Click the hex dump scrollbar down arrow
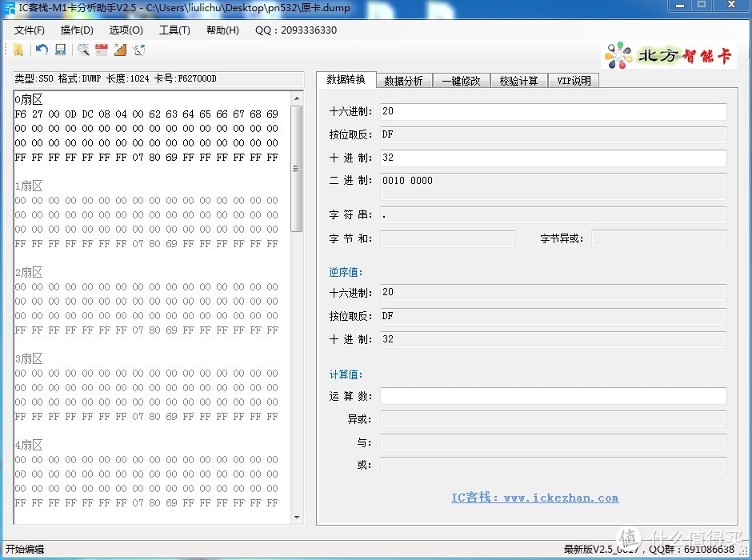This screenshot has height=560, width=752. [297, 518]
